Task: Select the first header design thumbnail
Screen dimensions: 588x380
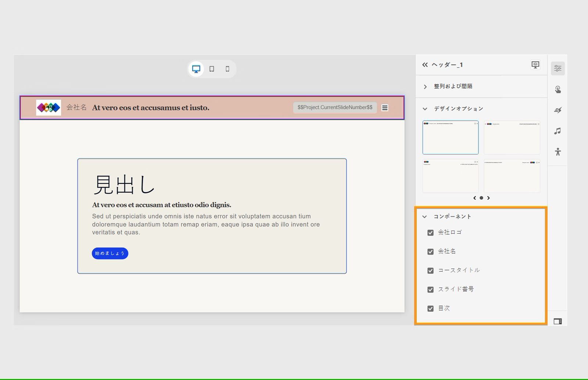Action: 451,137
